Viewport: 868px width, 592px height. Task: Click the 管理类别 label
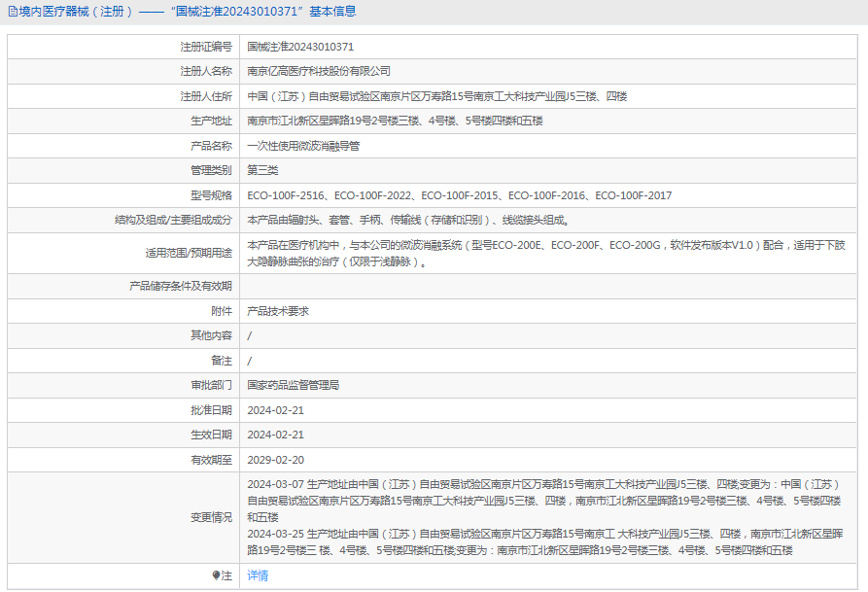click(212, 170)
